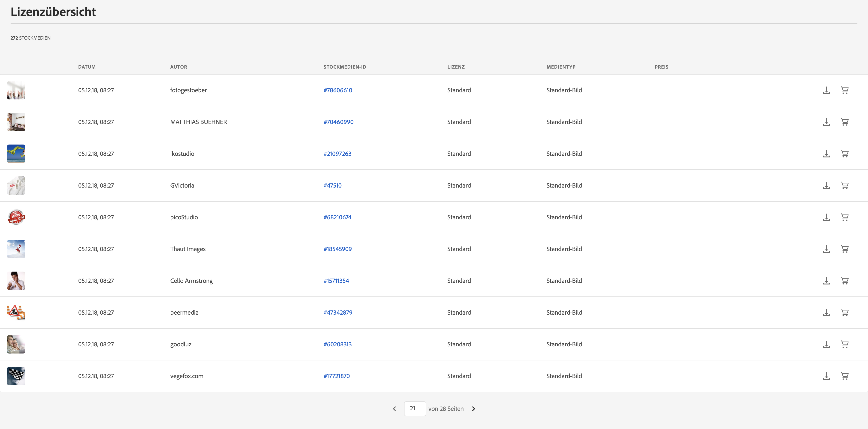Add Thaut Images item to cart
Image resolution: width=868 pixels, height=429 pixels.
tap(845, 249)
